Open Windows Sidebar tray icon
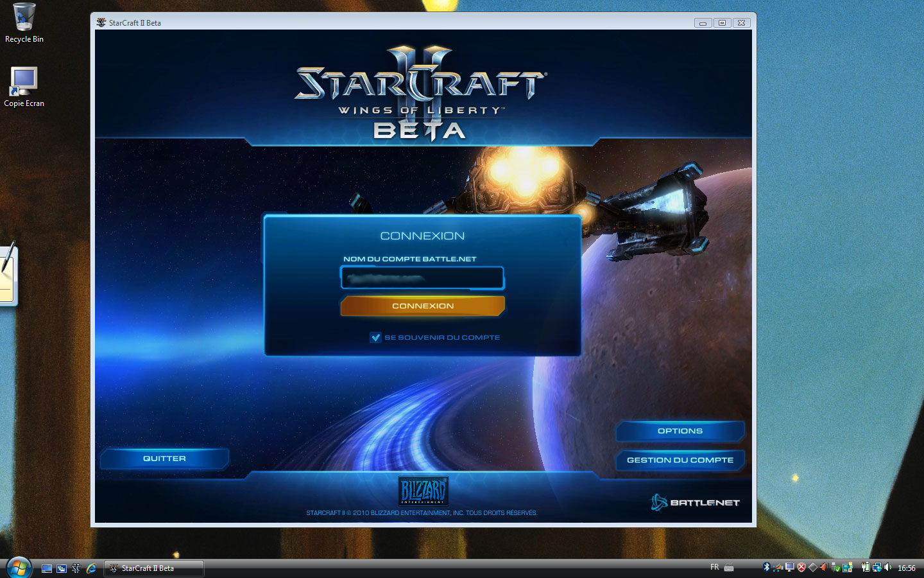The height and width of the screenshot is (578, 924). tap(848, 567)
